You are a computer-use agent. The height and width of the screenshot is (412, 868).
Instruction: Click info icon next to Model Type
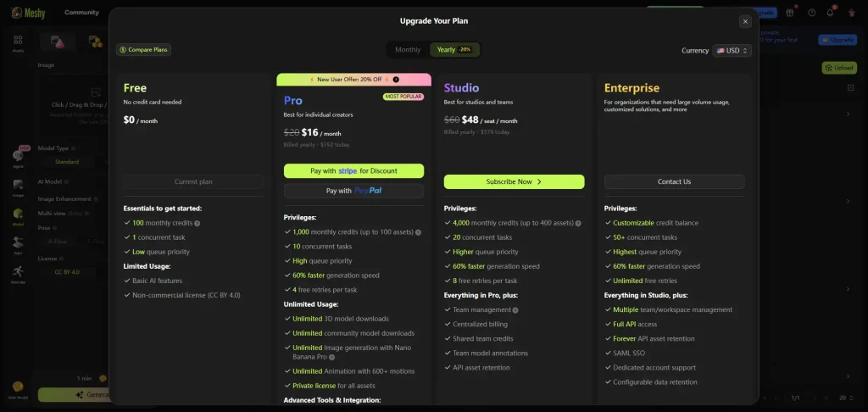pos(73,148)
